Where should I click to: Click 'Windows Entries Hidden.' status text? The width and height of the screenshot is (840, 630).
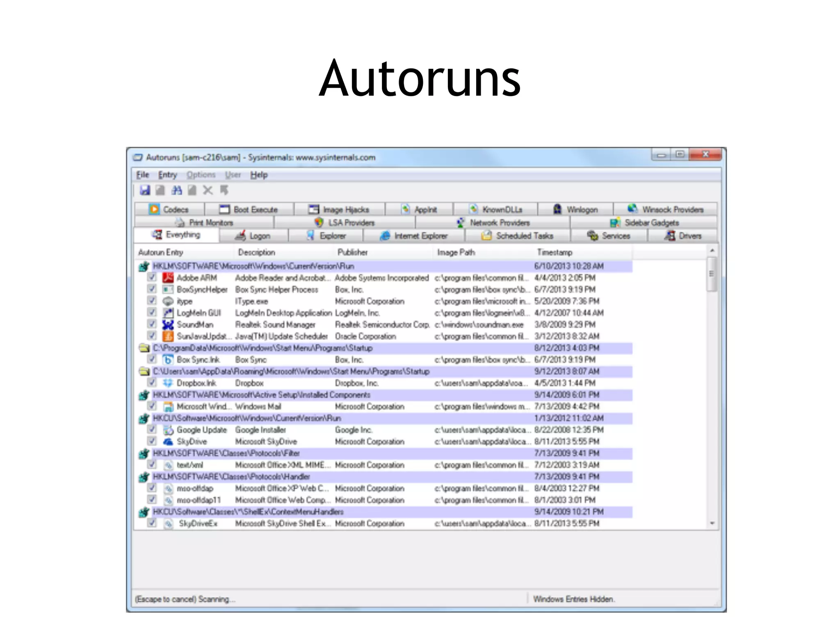pos(573,599)
